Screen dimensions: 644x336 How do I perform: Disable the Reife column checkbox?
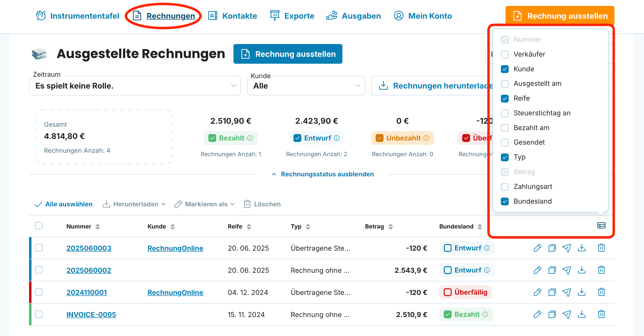pos(505,98)
